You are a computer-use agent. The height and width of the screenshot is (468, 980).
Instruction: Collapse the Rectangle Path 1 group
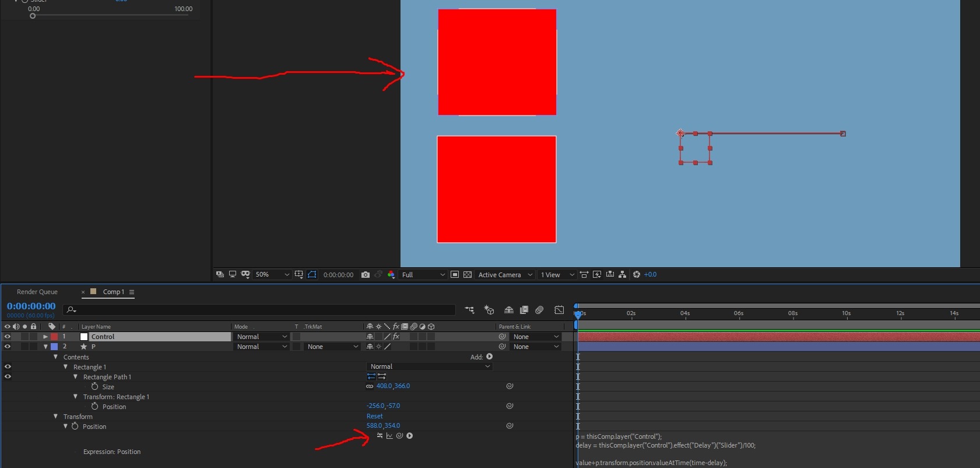pos(75,376)
